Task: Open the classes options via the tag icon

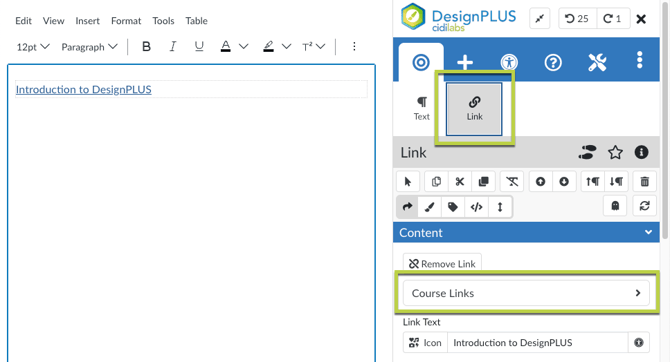Action: click(x=453, y=207)
